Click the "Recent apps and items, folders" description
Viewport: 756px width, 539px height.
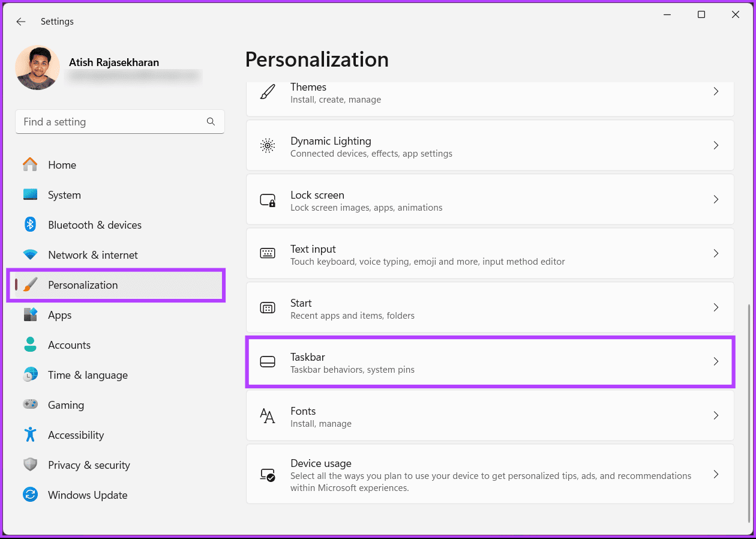tap(352, 316)
